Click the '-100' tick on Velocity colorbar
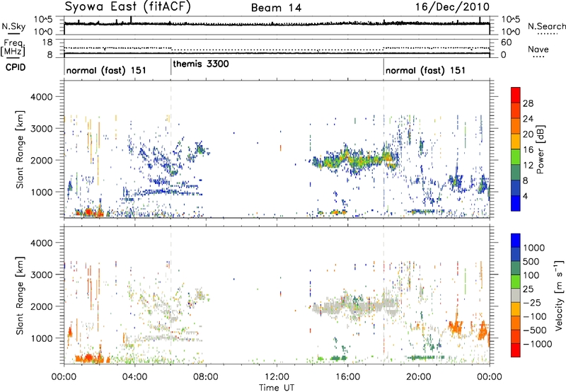The height and width of the screenshot is (392, 566). coord(536,316)
